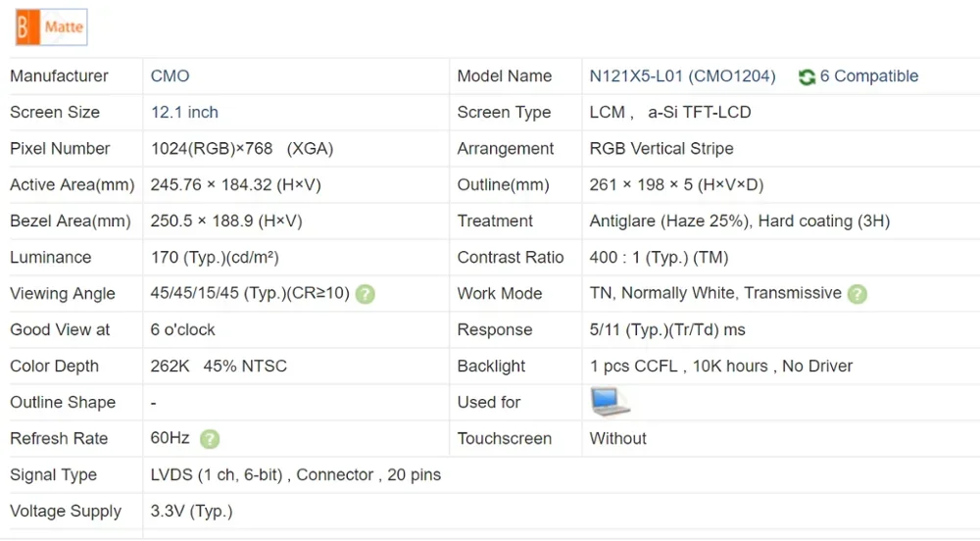Image resolution: width=980 pixels, height=541 pixels.
Task: Open the N121X5-L01 (CMO1204) model link
Action: (x=682, y=76)
